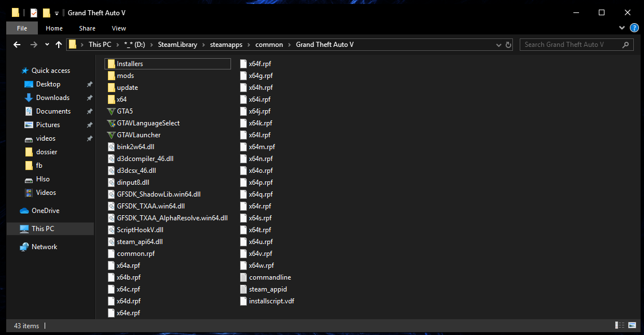Click the Properties quick access toolbar icon

point(34,13)
